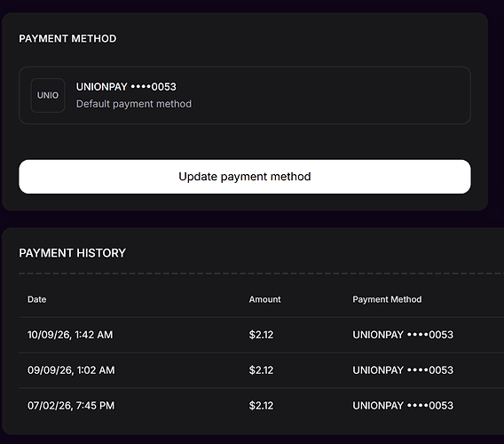Select the 10/09/26, 1:42 AM date cell
Image resolution: width=504 pixels, height=444 pixels.
[x=70, y=335]
